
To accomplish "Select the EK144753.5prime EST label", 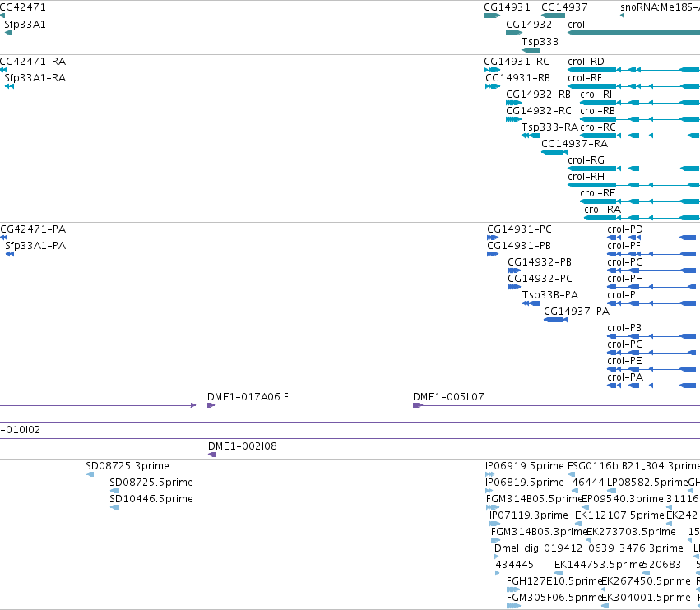I will click(x=599, y=565).
